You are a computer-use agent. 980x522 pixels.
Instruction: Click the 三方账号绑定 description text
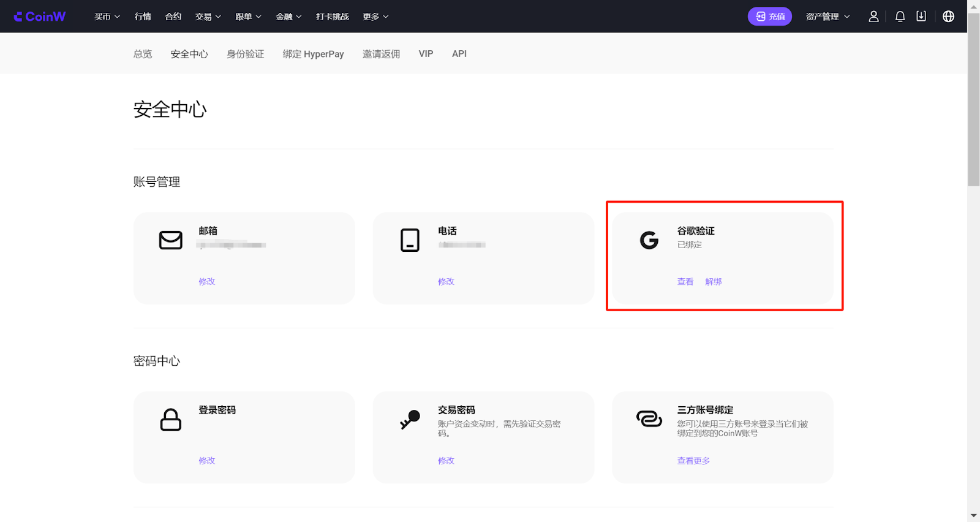(742, 428)
